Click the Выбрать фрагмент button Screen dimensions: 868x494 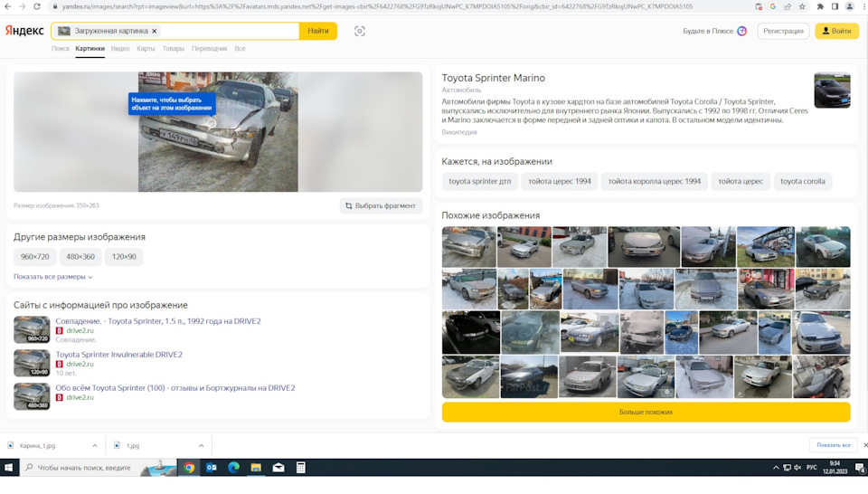point(381,205)
